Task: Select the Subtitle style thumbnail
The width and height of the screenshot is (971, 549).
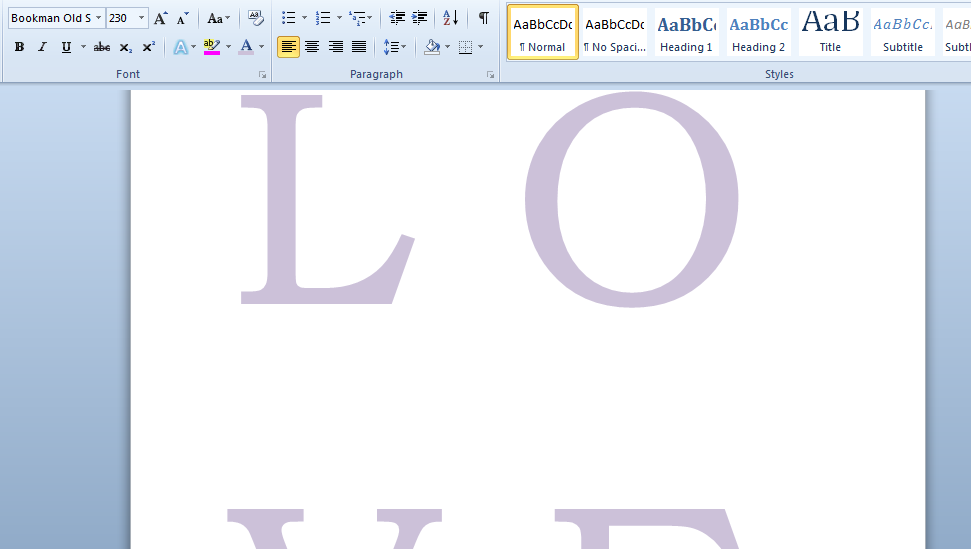Action: point(902,33)
